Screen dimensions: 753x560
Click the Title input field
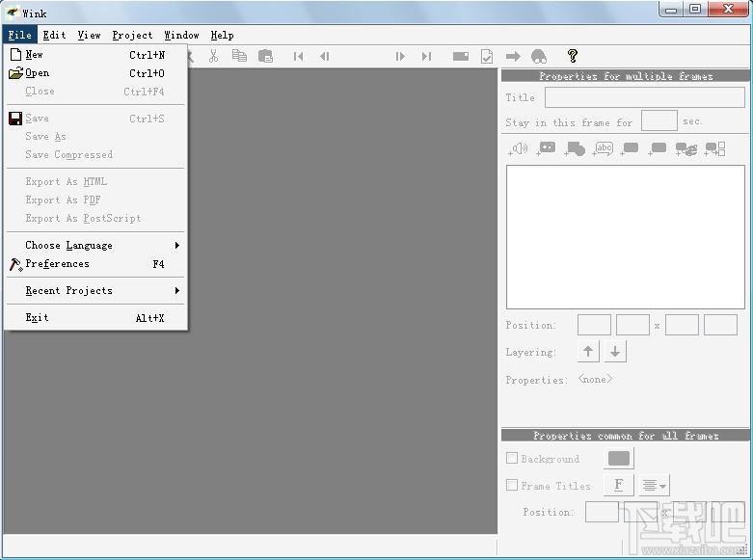(645, 97)
